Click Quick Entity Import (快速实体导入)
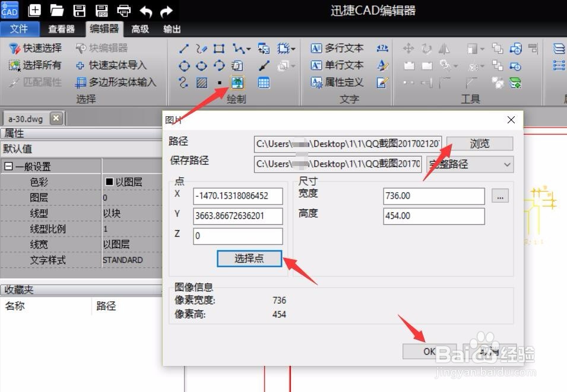Screen dimensions: 567x392 tap(110, 65)
